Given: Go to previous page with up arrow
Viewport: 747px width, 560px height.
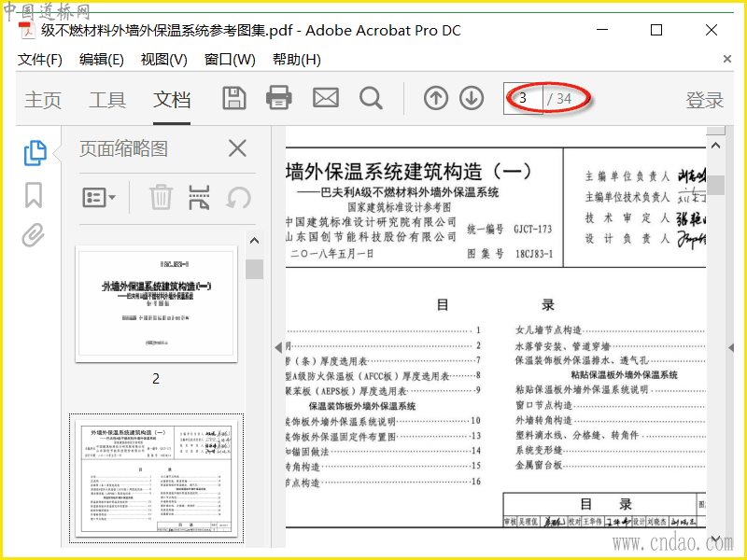Looking at the screenshot, I should click(x=436, y=98).
